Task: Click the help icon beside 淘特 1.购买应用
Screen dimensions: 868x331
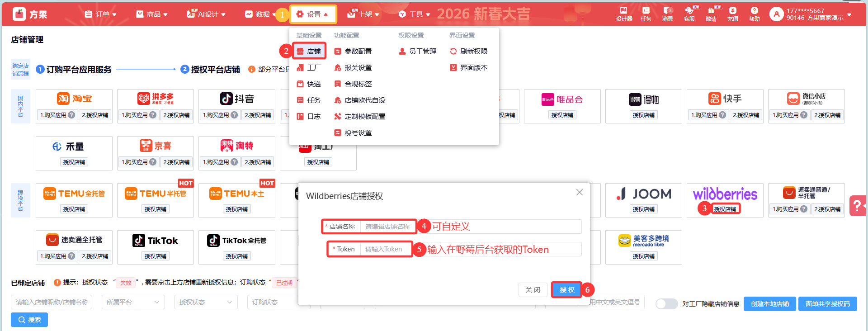Action: (234, 162)
